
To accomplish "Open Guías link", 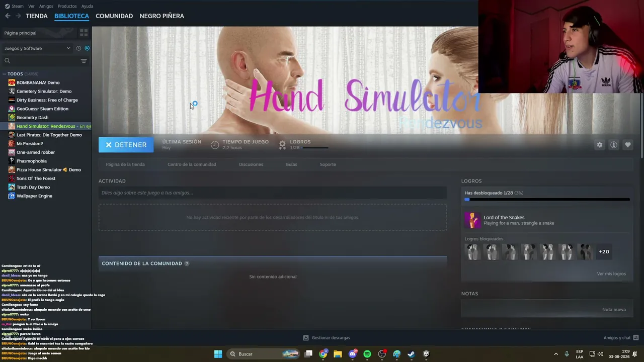I will (x=291, y=164).
